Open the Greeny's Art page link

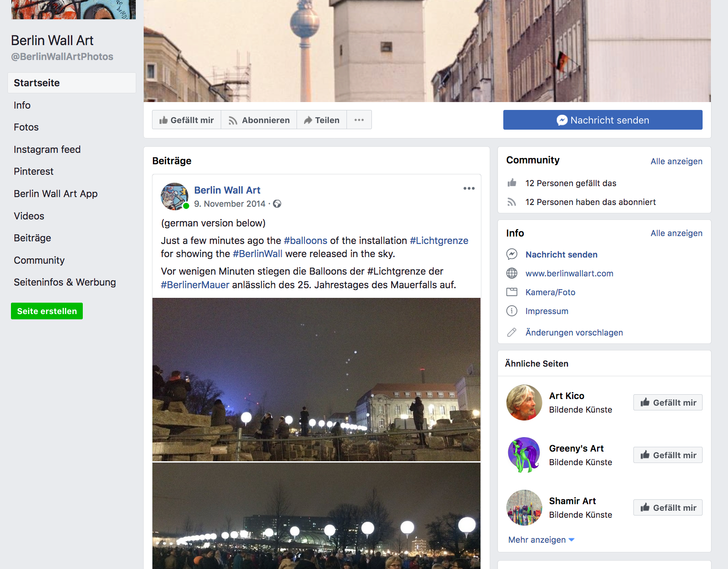click(576, 449)
